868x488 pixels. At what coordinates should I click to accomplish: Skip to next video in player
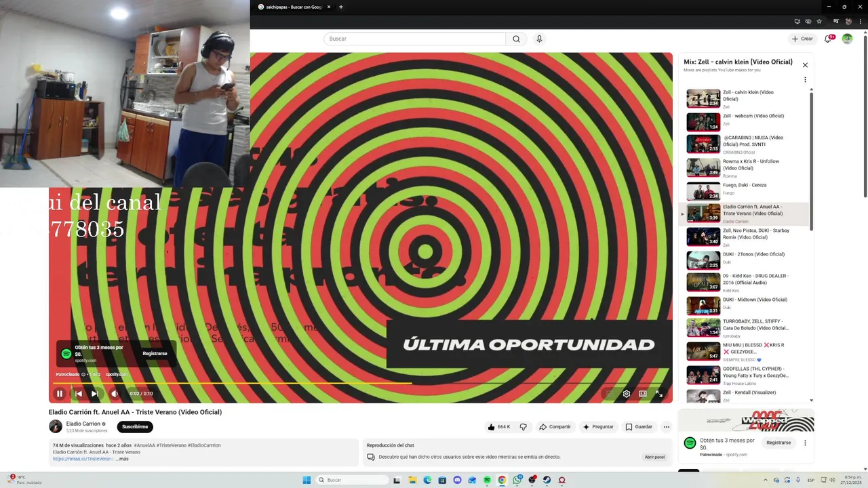[95, 394]
